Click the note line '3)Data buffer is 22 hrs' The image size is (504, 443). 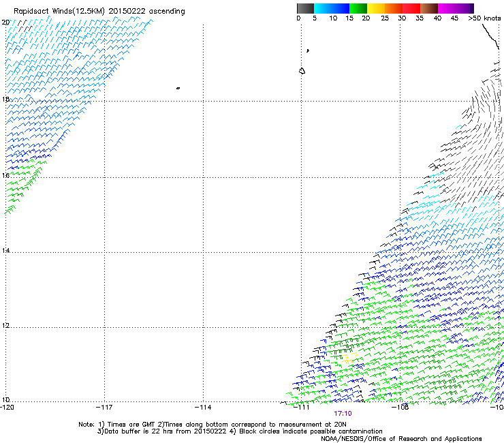240,431
